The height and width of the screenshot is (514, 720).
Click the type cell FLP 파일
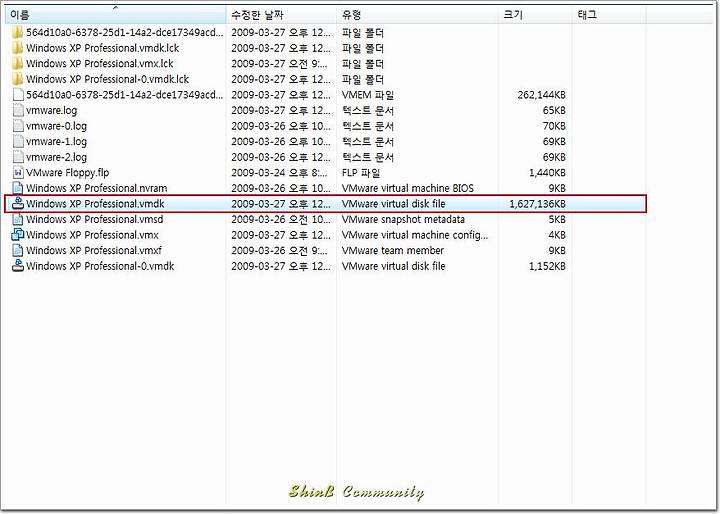(x=361, y=173)
